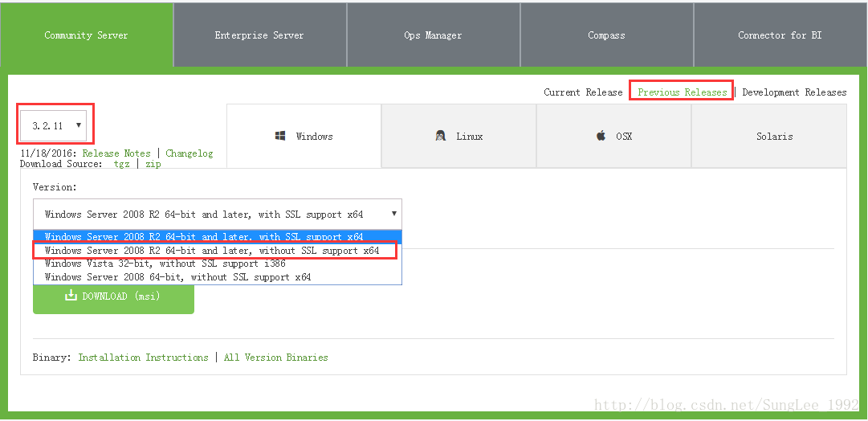Viewport: 868px width, 421px height.
Task: Choose 2008 R2 64-bit without SSL support option
Action: pos(218,251)
